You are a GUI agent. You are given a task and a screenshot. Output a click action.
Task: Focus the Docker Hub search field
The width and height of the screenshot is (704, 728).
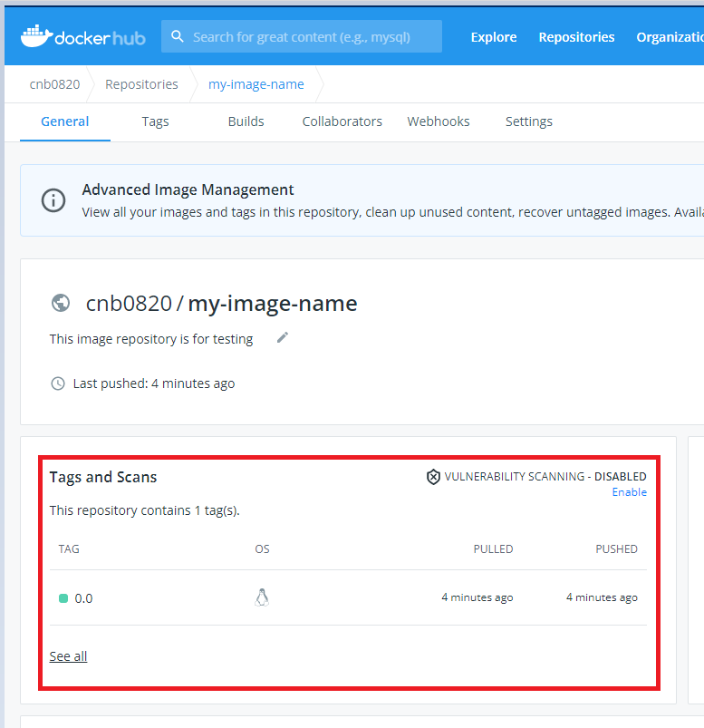point(302,36)
